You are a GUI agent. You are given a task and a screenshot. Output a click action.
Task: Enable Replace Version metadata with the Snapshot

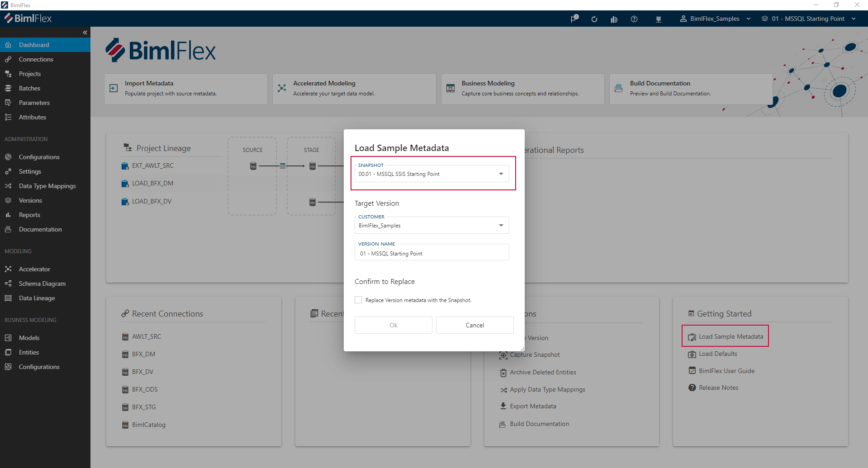pos(358,300)
